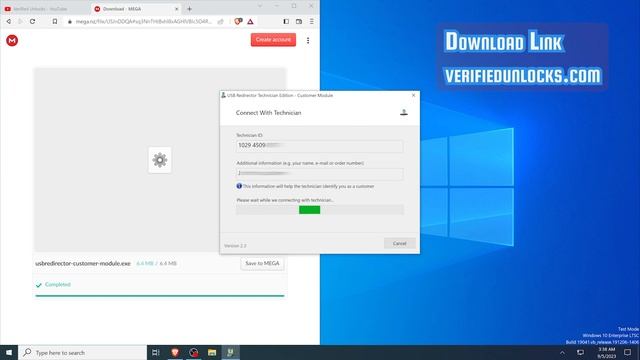Click the MEGA logo icon
Viewport: 640px width, 360px height.
[12, 40]
